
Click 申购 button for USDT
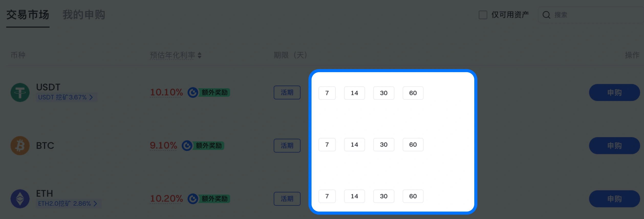coord(614,93)
